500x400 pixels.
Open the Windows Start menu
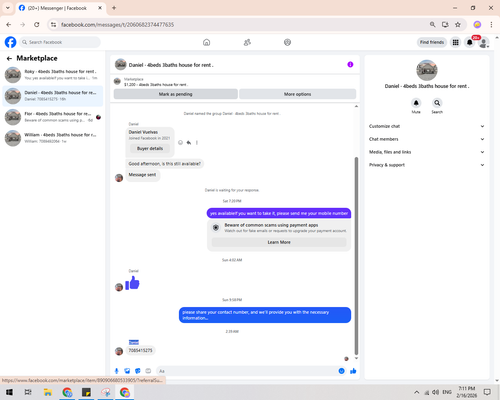tap(9, 392)
